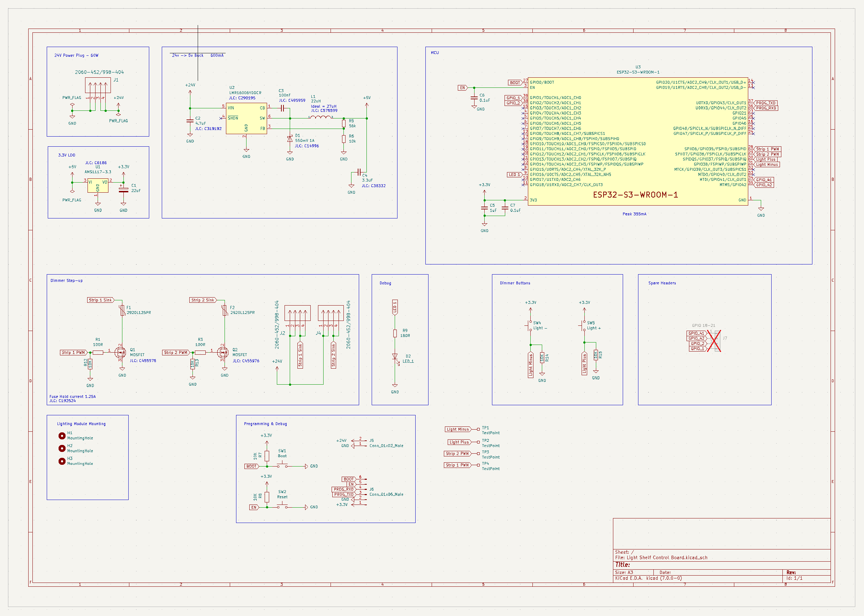Click the '24V Power Plug – 60W' text
Screen dimensions: 864x616
pyautogui.click(x=76, y=55)
